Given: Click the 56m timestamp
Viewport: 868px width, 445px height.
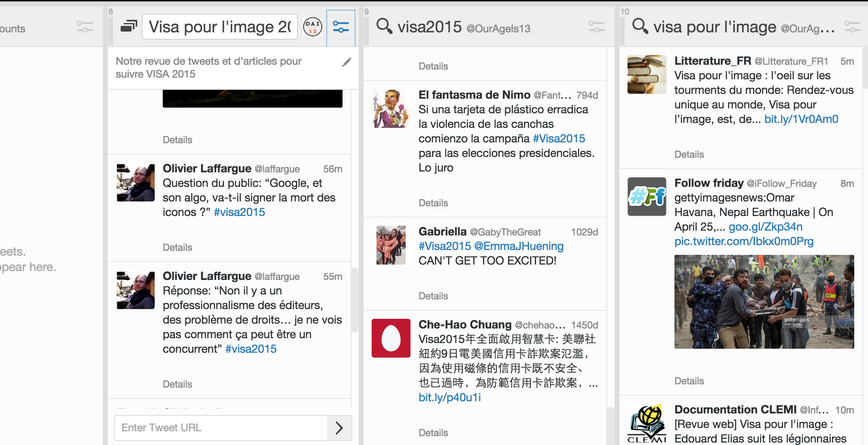Looking at the screenshot, I should (x=333, y=169).
